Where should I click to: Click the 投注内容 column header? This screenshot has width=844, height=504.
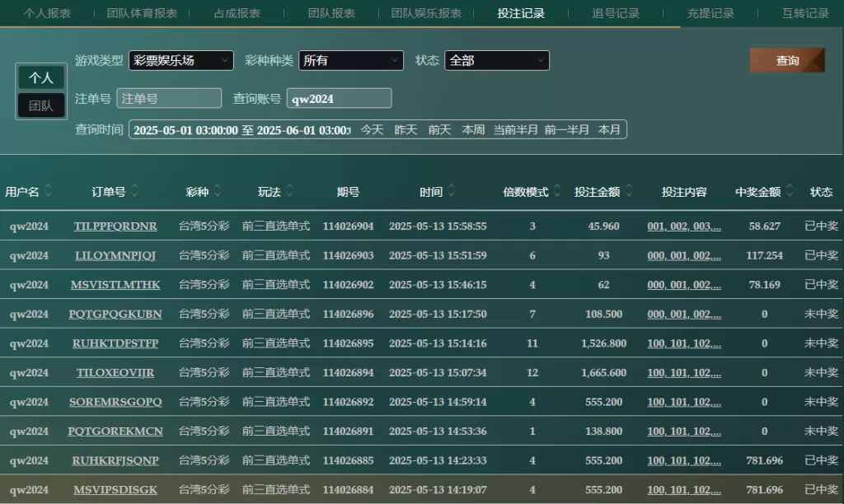[x=683, y=192]
